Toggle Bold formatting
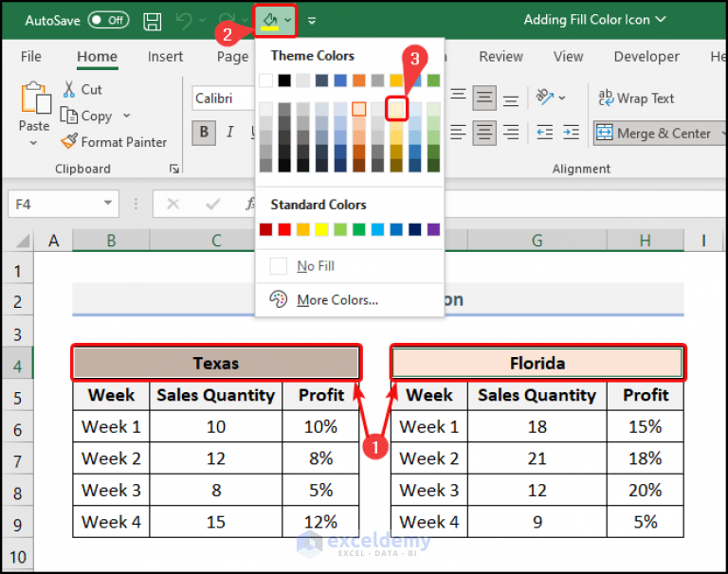 click(x=204, y=133)
